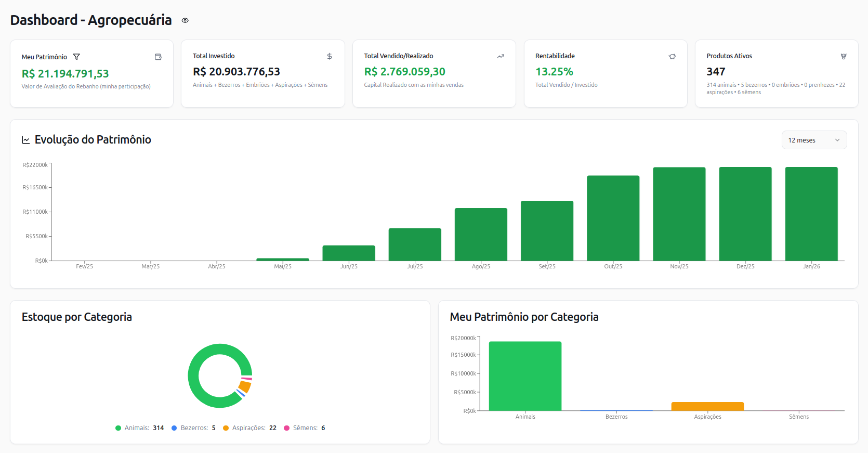Screen dimensions: 868x453
Task: Click the green Animais bar in category chart
Action: pyautogui.click(x=525, y=376)
